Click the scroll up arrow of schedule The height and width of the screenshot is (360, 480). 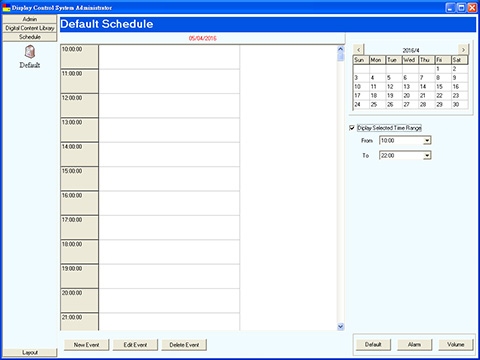coord(340,49)
